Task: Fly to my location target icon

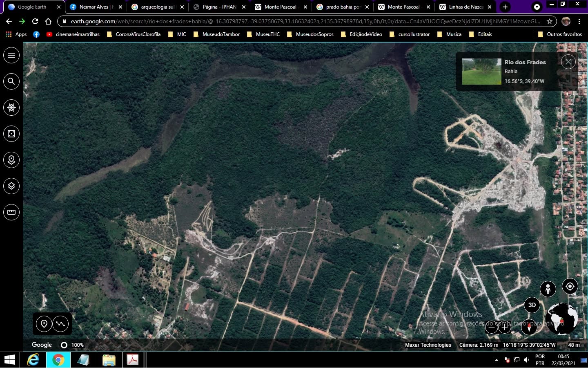Action: coord(570,286)
